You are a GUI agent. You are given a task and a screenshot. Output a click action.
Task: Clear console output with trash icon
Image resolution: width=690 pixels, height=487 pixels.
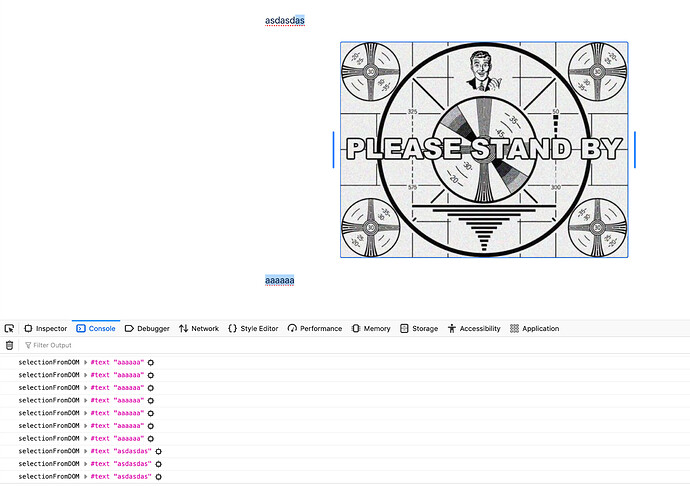9,345
